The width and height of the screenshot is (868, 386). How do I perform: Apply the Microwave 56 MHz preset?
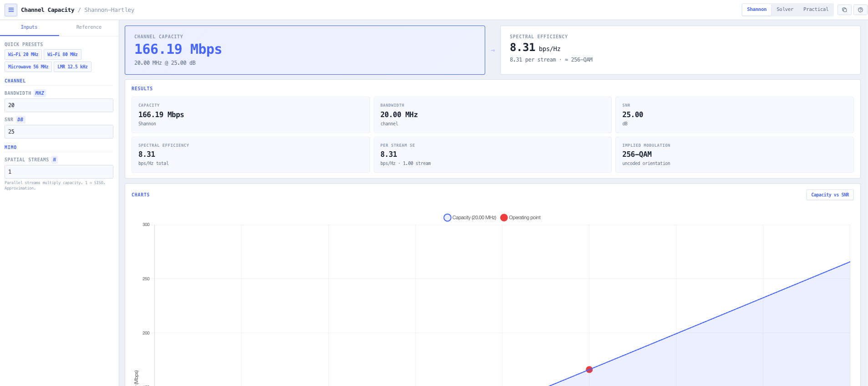[x=28, y=67]
